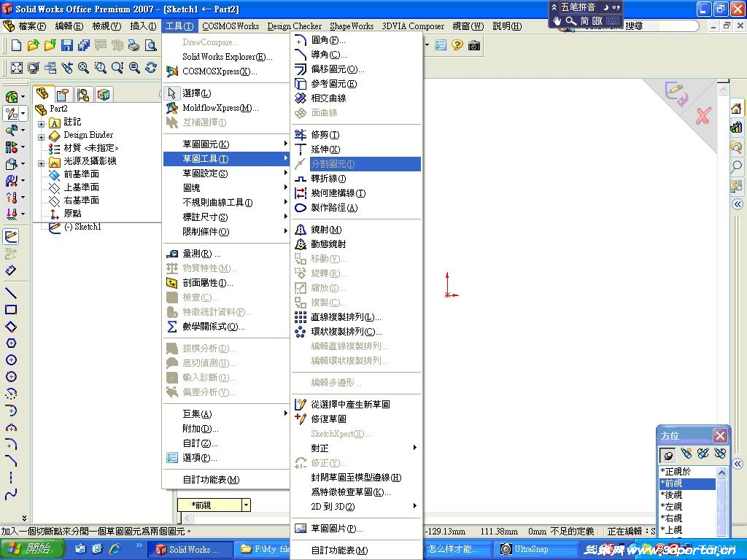Click the Sketch icon in left toolbar
Screen dimensions: 747x560
[11, 236]
